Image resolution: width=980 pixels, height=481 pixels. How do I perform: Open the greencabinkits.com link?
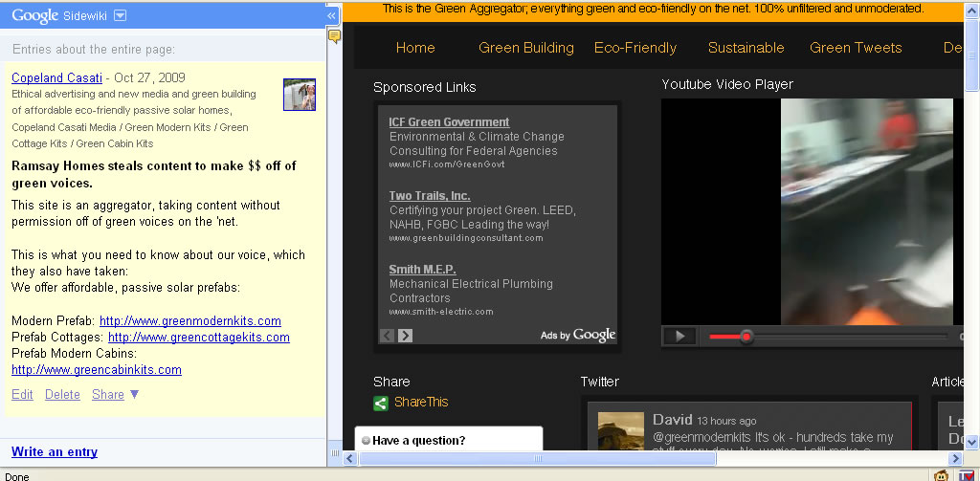[x=97, y=370]
